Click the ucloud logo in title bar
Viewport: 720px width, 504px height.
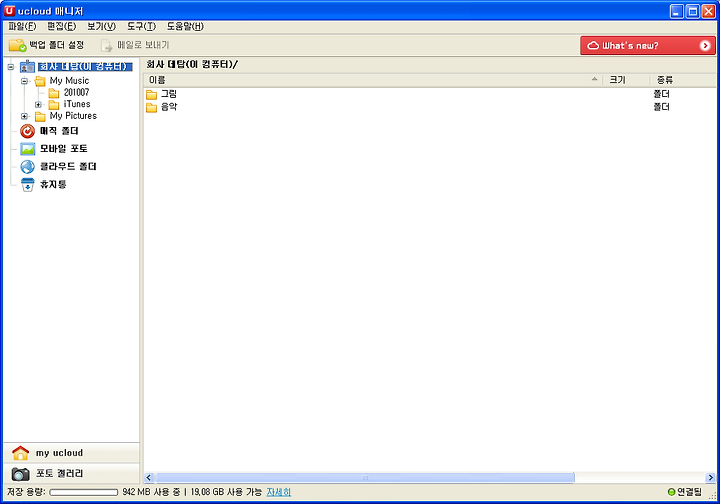[x=9, y=11]
